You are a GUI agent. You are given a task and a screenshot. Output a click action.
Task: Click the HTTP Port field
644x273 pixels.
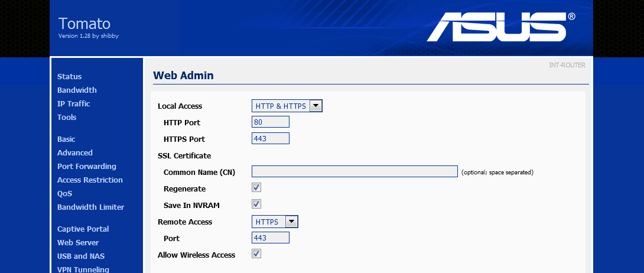(271, 122)
